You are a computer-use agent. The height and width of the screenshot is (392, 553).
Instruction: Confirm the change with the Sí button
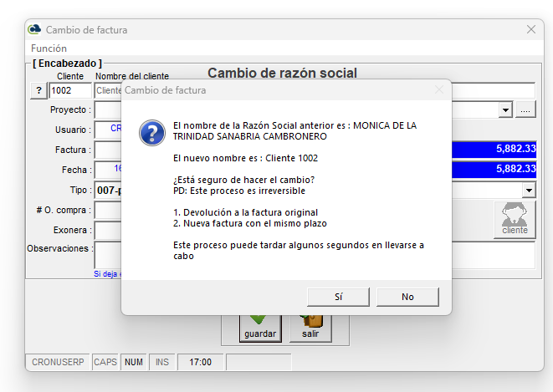point(339,297)
